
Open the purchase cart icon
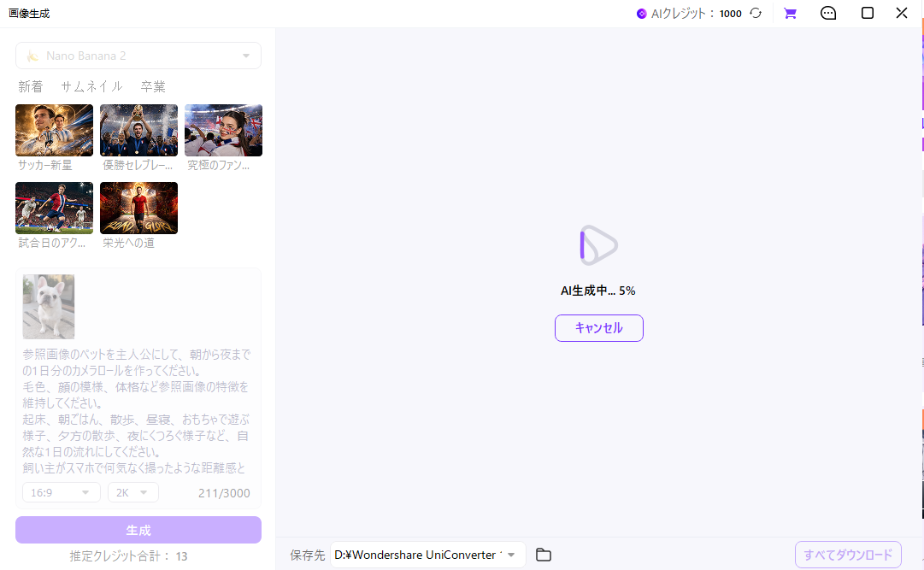pyautogui.click(x=791, y=13)
